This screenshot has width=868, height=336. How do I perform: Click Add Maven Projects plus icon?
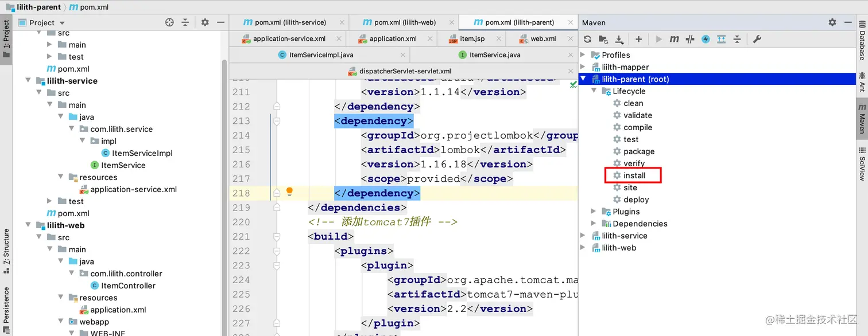point(638,39)
